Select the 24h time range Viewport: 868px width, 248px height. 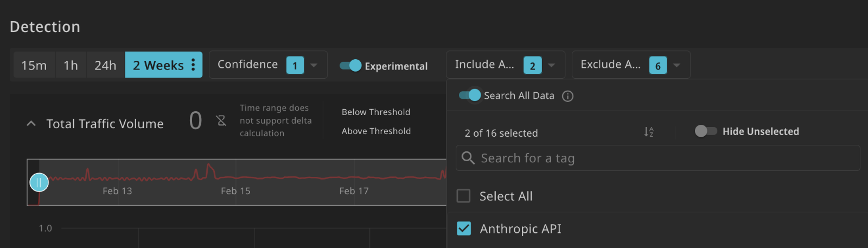(105, 65)
